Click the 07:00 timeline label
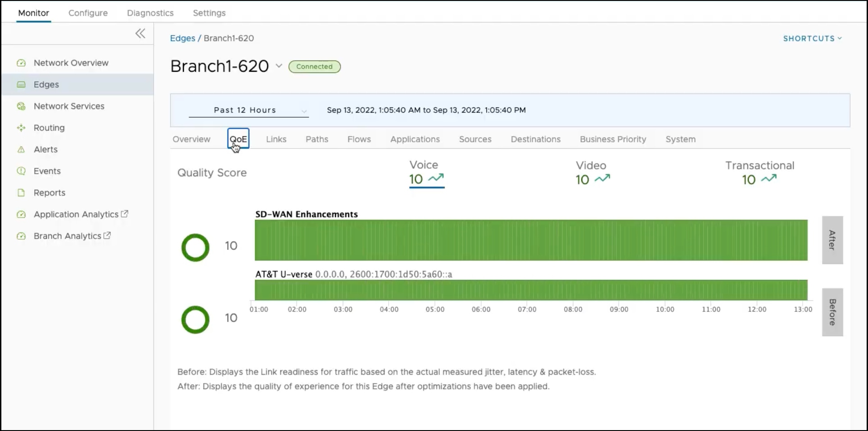The height and width of the screenshot is (431, 868). point(527,309)
